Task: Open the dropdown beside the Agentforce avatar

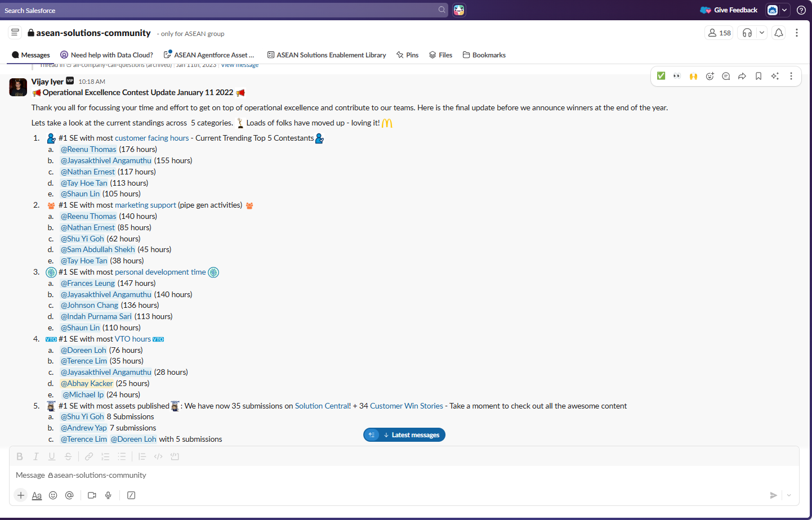Action: click(784, 10)
